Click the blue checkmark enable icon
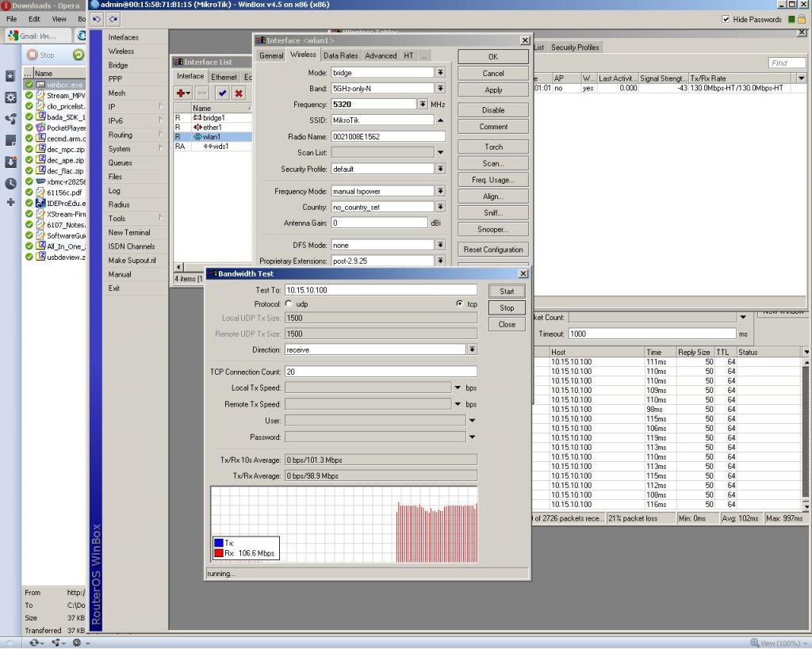The width and height of the screenshot is (812, 649). coord(222,93)
